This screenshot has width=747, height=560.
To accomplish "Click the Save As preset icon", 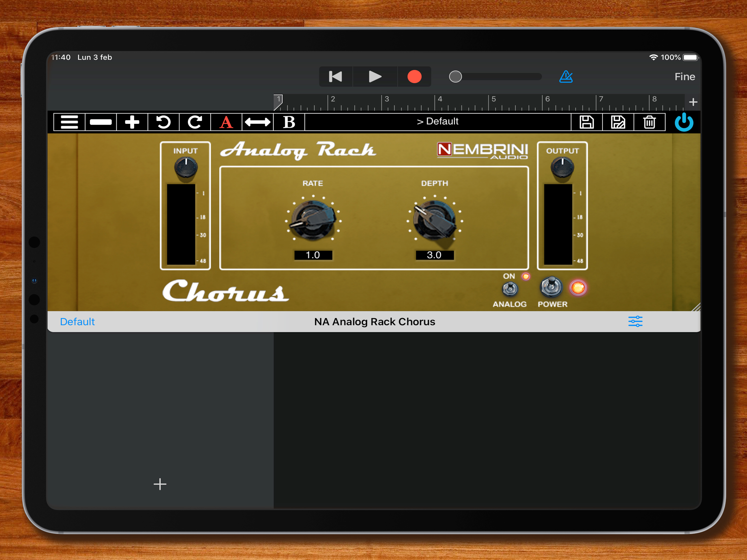I will click(618, 122).
